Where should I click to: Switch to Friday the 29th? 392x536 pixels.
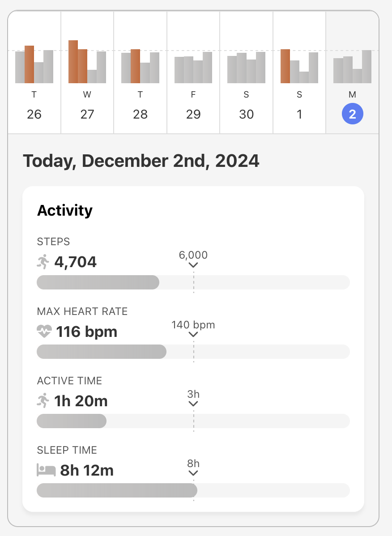click(193, 72)
